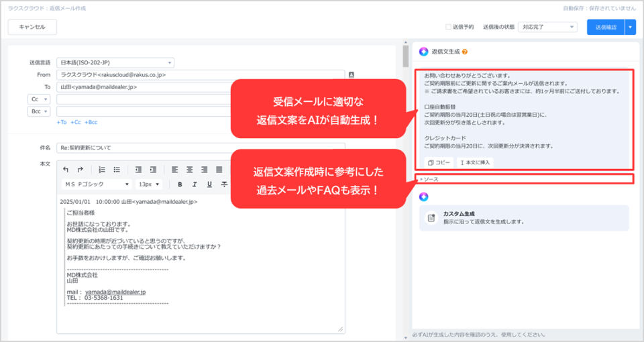Open the 送信後の状態 dropdown showing 対応完了

pyautogui.click(x=547, y=27)
